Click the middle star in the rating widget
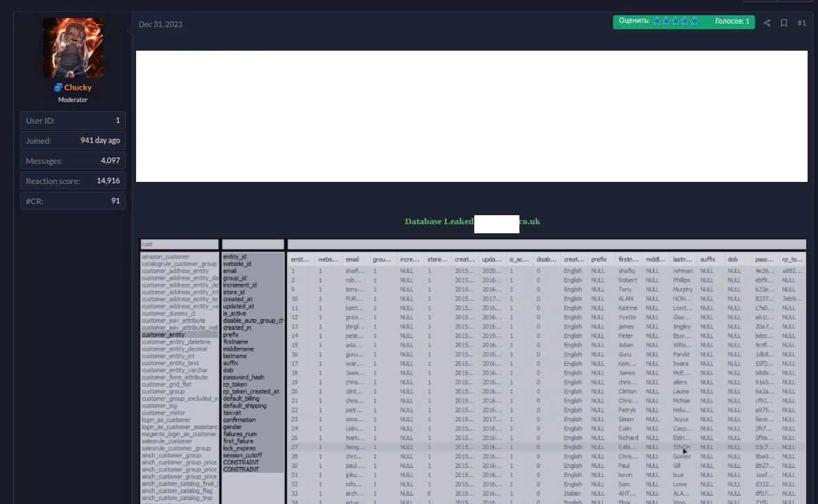This screenshot has height=504, width=818. 674,22
